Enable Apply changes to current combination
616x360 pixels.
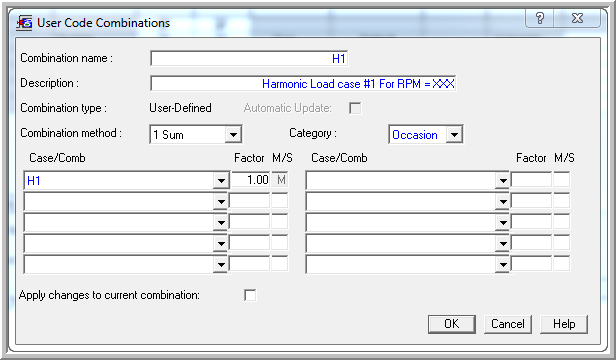click(x=250, y=295)
